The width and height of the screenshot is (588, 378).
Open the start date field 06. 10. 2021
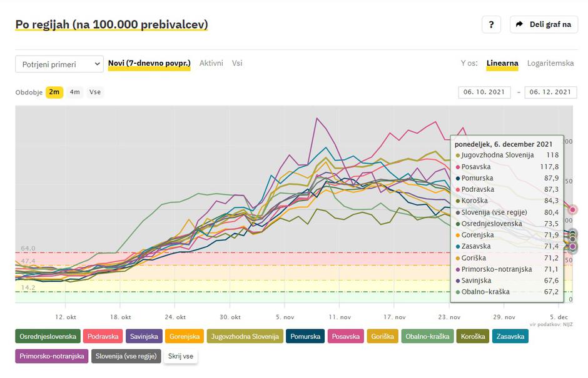click(484, 92)
